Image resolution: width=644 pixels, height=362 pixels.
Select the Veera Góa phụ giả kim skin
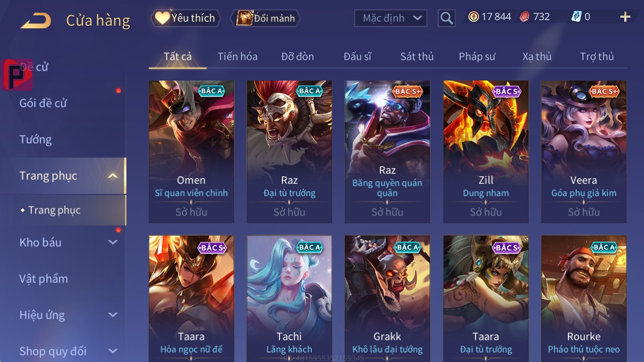click(584, 152)
